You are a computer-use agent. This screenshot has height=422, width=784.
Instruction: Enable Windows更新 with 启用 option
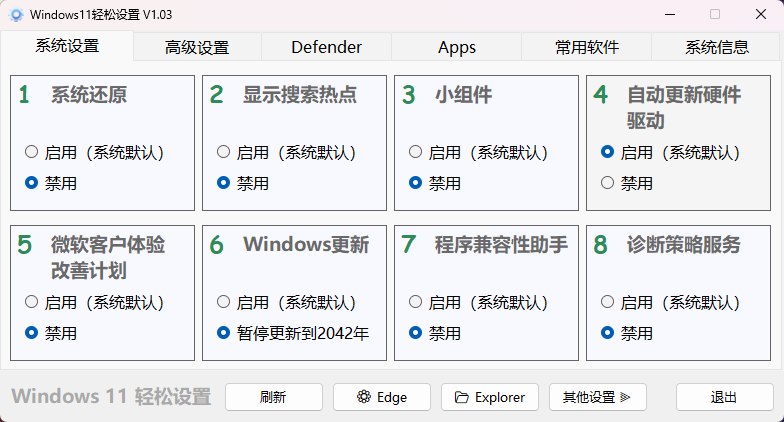pos(286,302)
